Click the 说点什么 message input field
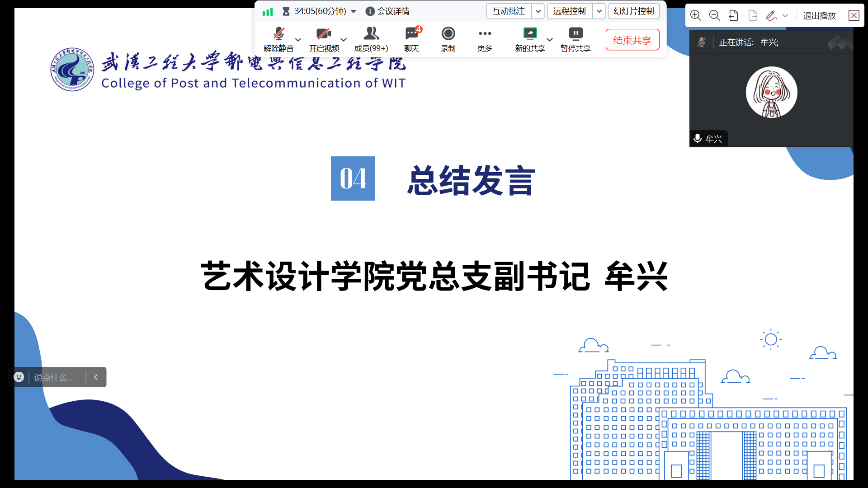The width and height of the screenshot is (868, 488). pos(54,377)
